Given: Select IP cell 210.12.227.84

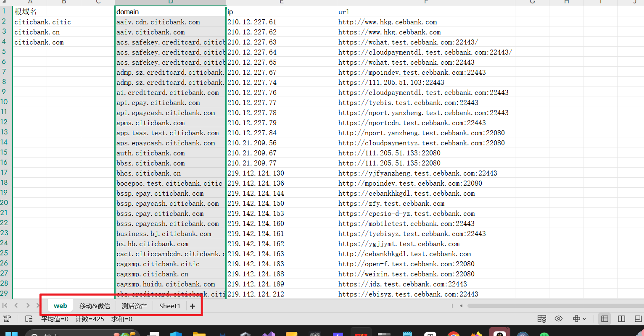Looking at the screenshot, I should click(282, 133).
